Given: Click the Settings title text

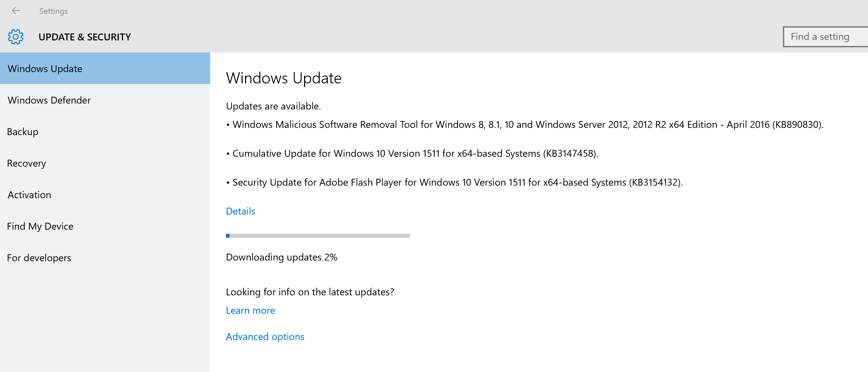Looking at the screenshot, I should click(53, 11).
